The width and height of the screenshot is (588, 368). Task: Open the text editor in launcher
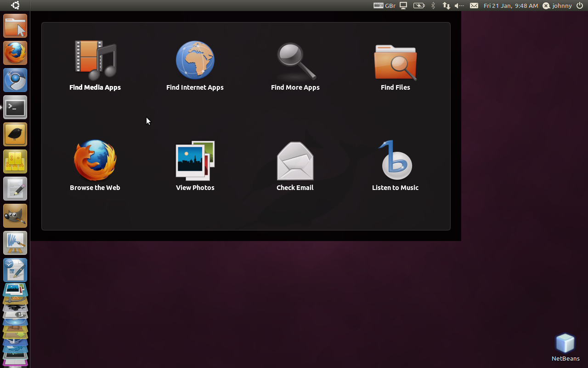(15, 189)
